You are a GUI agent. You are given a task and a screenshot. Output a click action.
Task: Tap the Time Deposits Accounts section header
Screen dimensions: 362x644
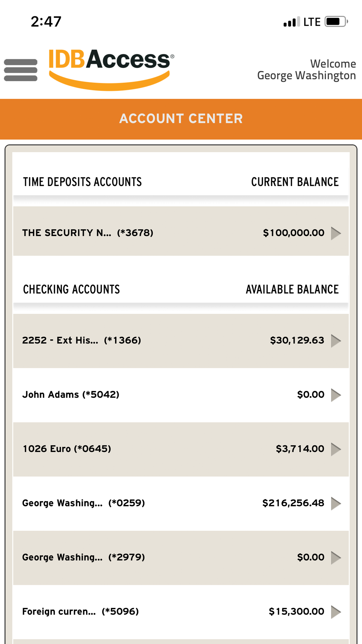pyautogui.click(x=82, y=182)
